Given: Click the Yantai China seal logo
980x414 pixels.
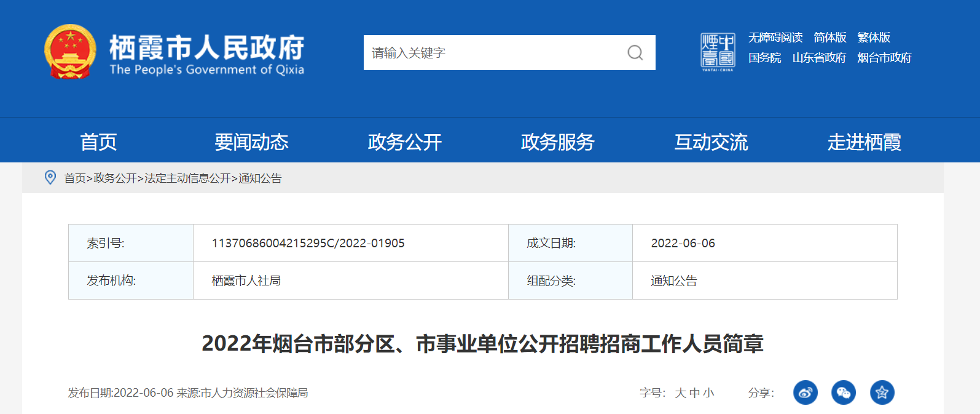Looking at the screenshot, I should 718,52.
